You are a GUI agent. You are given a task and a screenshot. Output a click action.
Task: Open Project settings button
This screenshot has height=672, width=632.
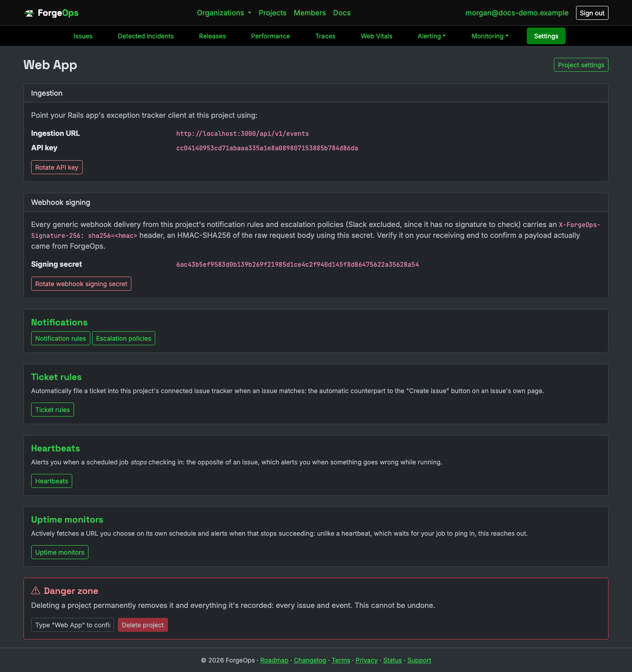coord(581,65)
